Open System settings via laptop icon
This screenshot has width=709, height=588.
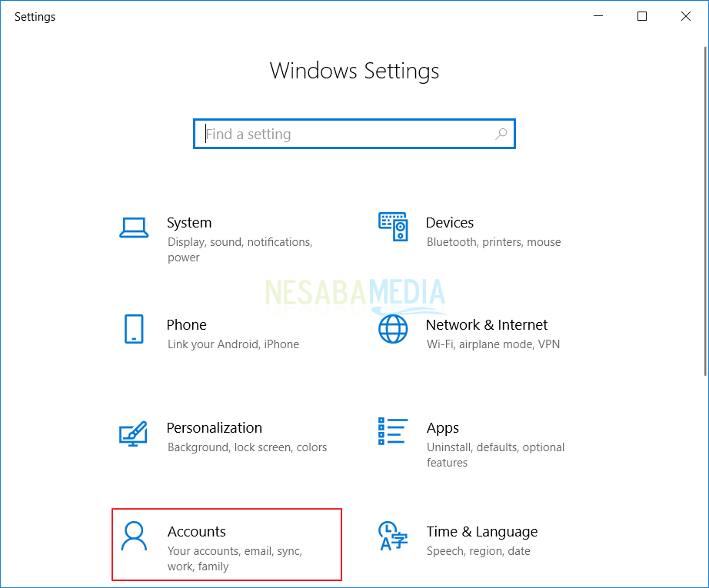point(134,228)
